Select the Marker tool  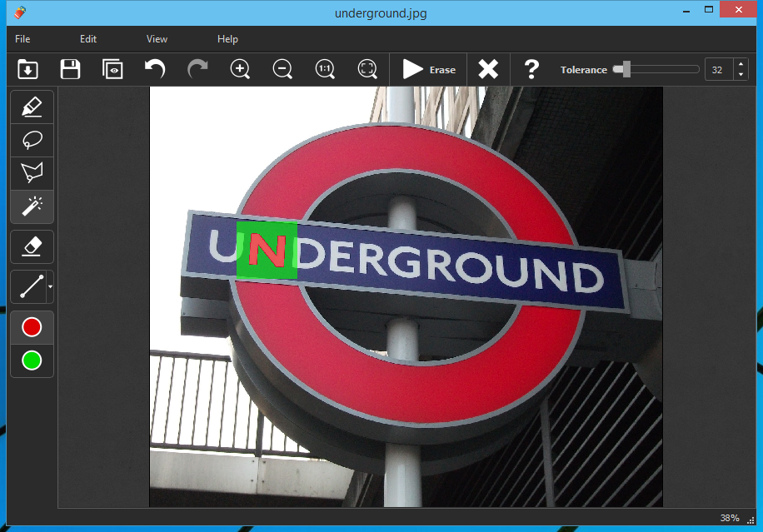[x=32, y=107]
